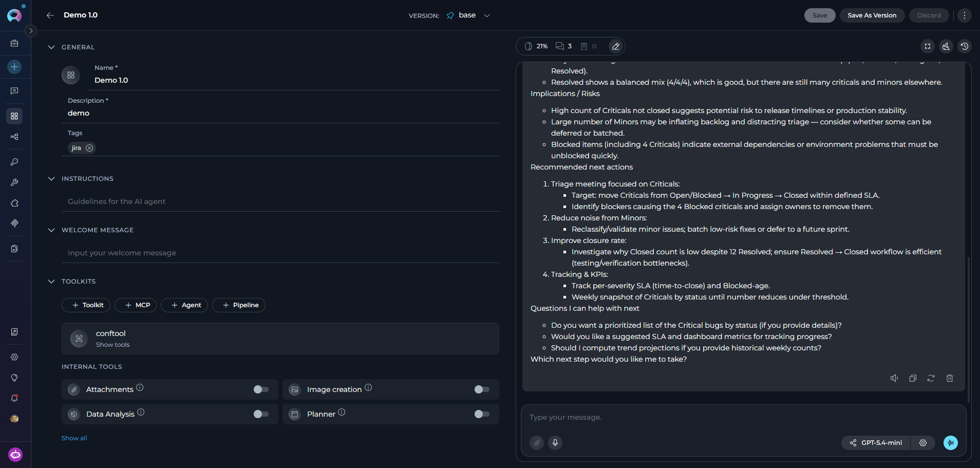The image size is (980, 468).
Task: Open the puzzle piece icon in the sidebar
Action: pyautogui.click(x=14, y=203)
